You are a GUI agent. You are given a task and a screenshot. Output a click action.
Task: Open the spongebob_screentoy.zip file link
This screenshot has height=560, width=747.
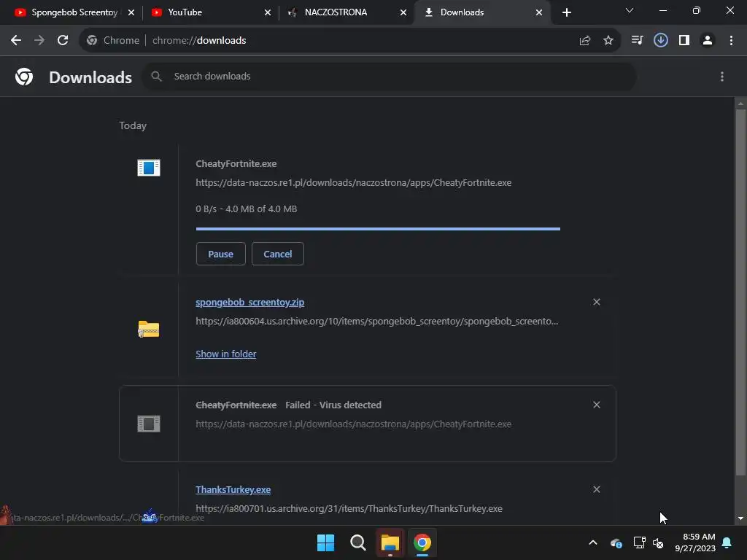click(x=249, y=303)
